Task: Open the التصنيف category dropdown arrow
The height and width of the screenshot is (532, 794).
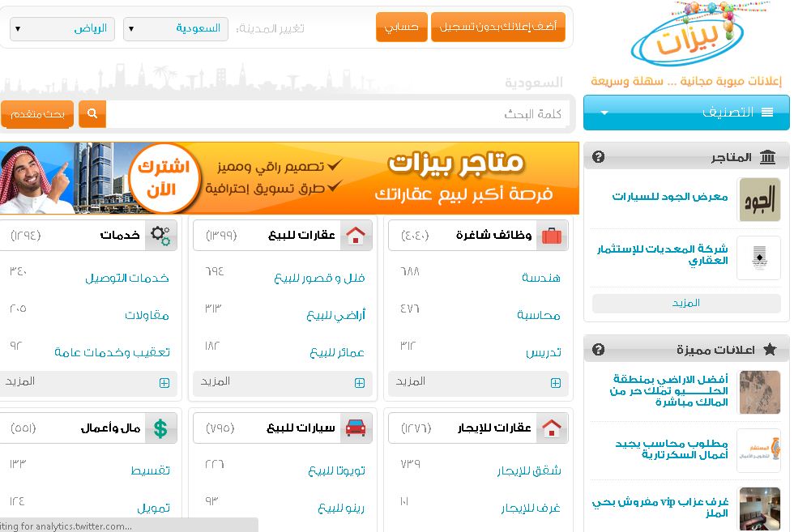Action: pyautogui.click(x=604, y=113)
